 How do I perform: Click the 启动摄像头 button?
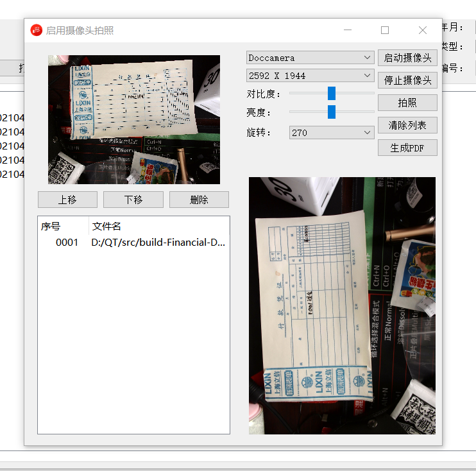pyautogui.click(x=407, y=58)
